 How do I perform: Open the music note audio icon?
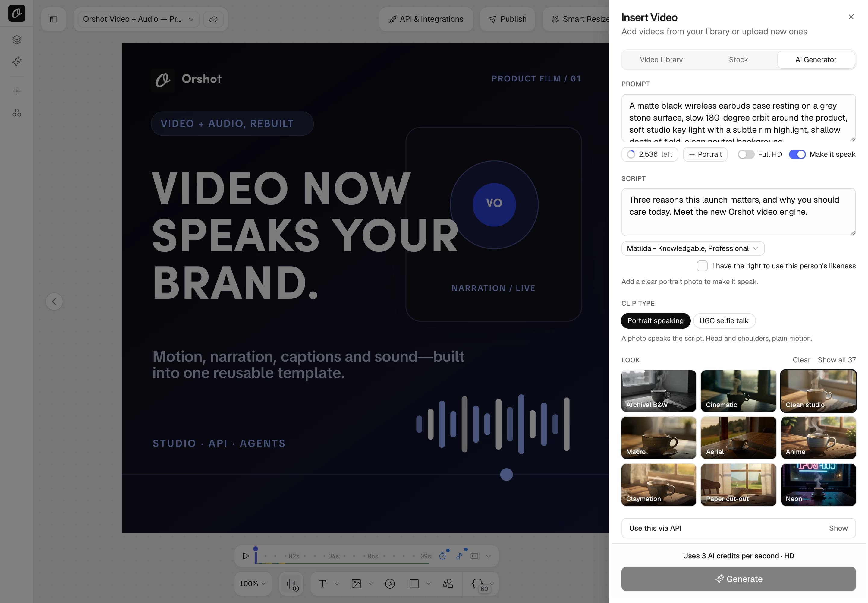[x=459, y=556]
